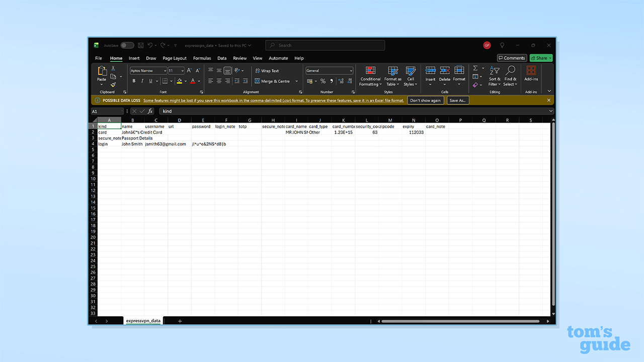Click the Clear eraser icon

click(x=475, y=84)
